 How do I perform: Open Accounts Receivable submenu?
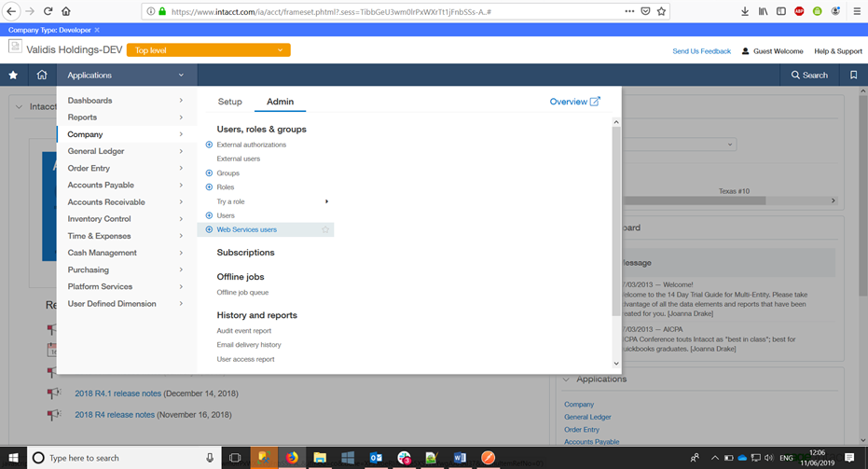point(126,202)
